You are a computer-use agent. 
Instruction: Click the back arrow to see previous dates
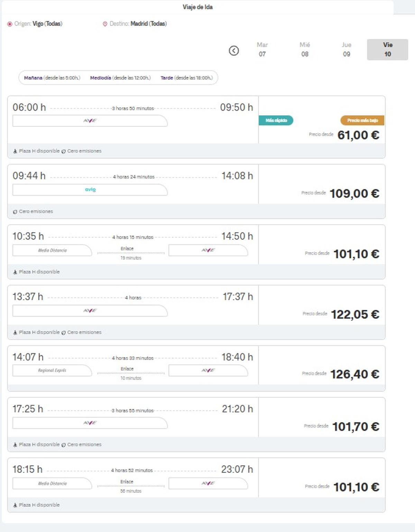tap(234, 50)
